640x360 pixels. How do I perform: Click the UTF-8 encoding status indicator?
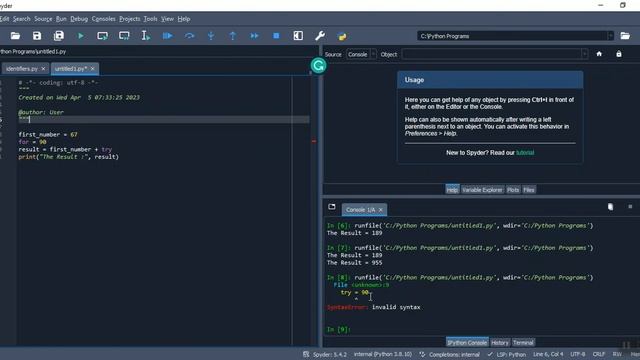pos(578,354)
